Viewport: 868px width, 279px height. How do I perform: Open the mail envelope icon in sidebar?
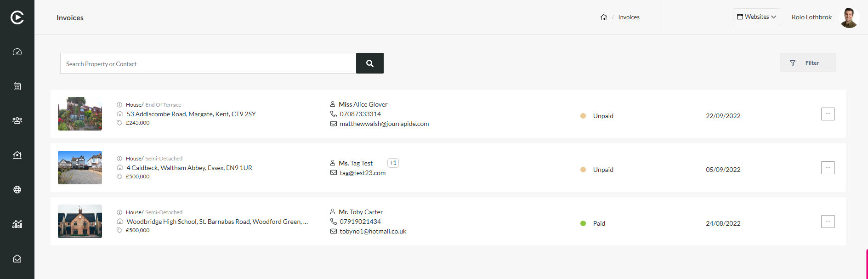[17, 259]
